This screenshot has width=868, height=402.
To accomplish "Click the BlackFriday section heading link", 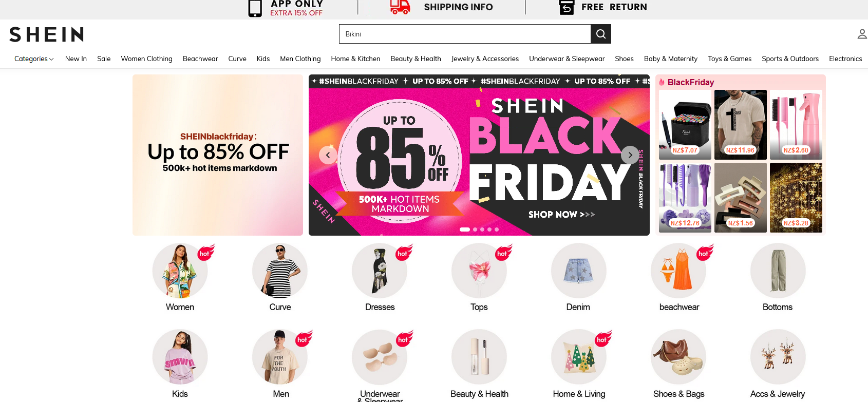I will [x=690, y=82].
